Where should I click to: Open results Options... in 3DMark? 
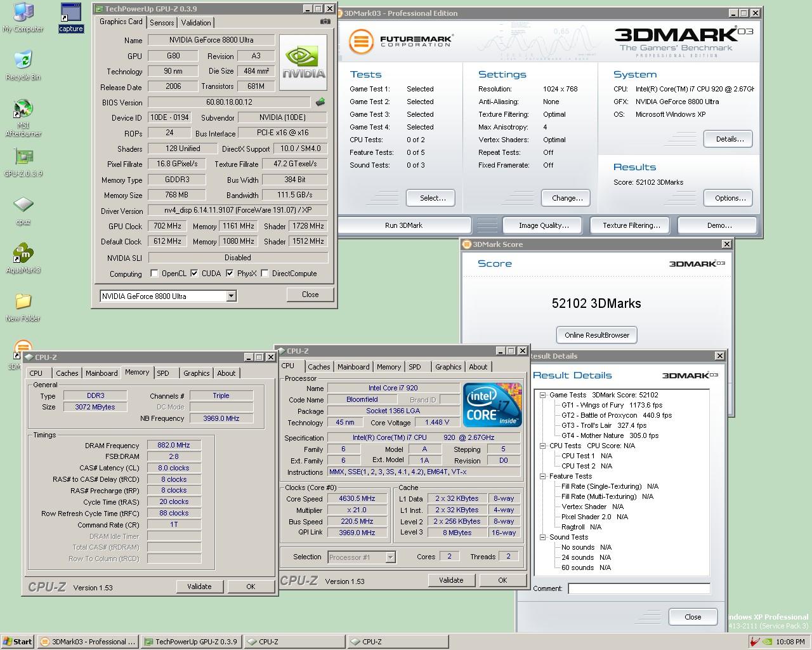coord(730,198)
